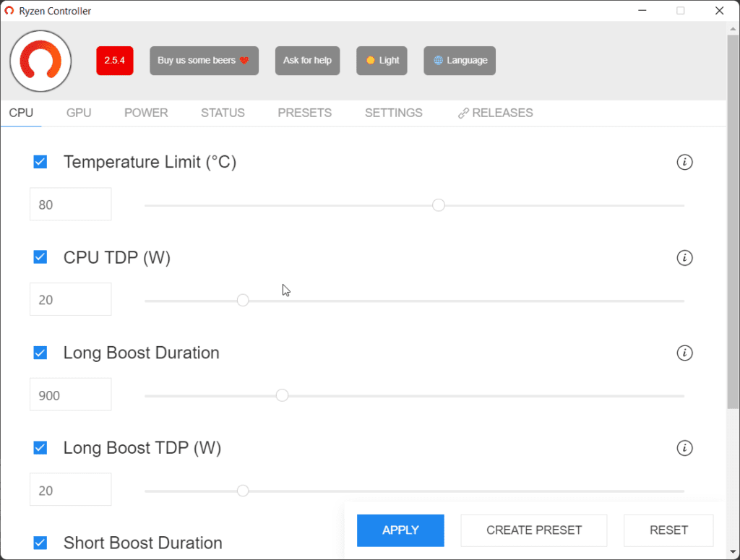The image size is (740, 560).
Task: Focus the Temperature Limit value field showing 80
Action: pyautogui.click(x=71, y=204)
